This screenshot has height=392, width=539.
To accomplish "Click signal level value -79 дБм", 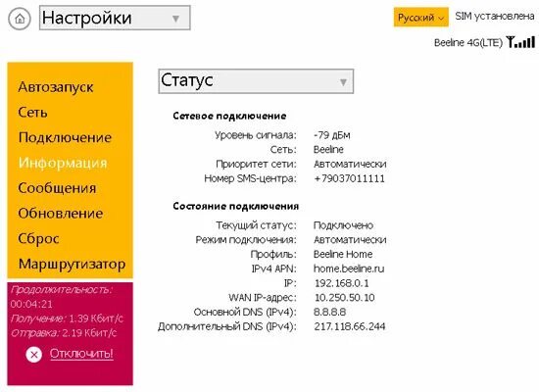I will (331, 135).
